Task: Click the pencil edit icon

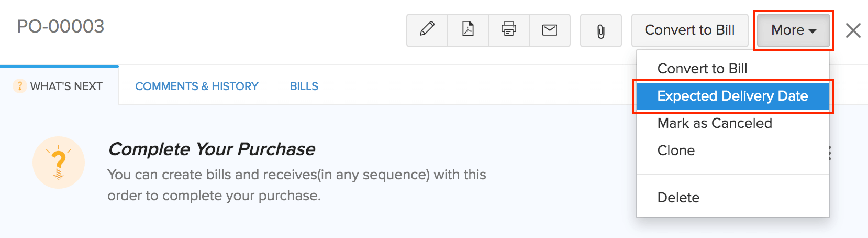Action: pyautogui.click(x=427, y=30)
